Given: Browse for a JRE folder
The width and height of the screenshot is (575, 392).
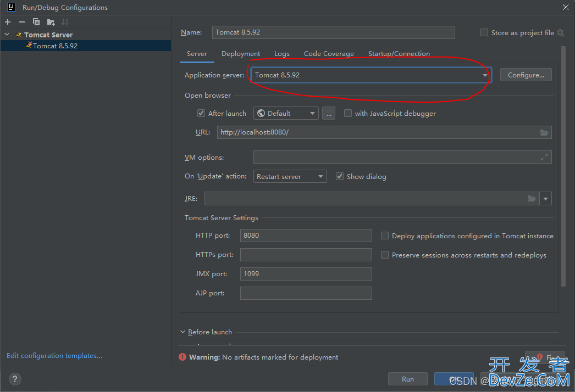Looking at the screenshot, I should [532, 199].
